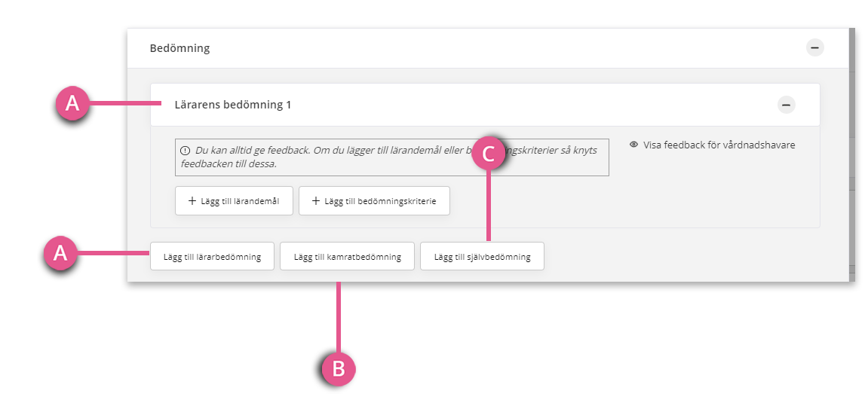Screen dimensions: 868x409
Task: Click the info icon in the feedback notice
Action: (186, 151)
